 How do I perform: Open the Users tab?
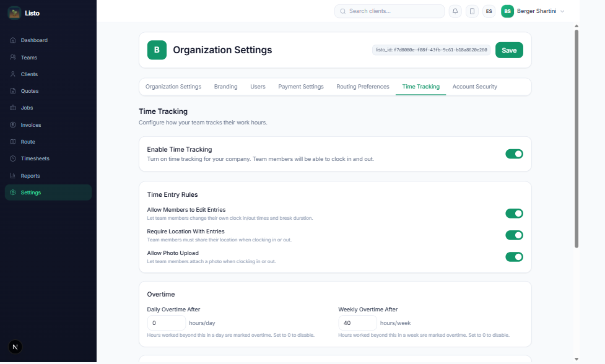(x=258, y=87)
